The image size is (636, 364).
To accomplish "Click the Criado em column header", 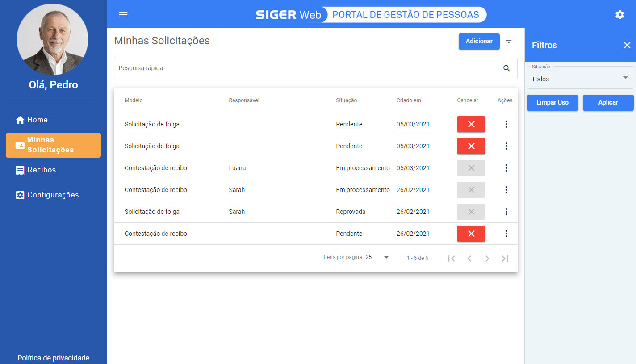I will pos(409,100).
